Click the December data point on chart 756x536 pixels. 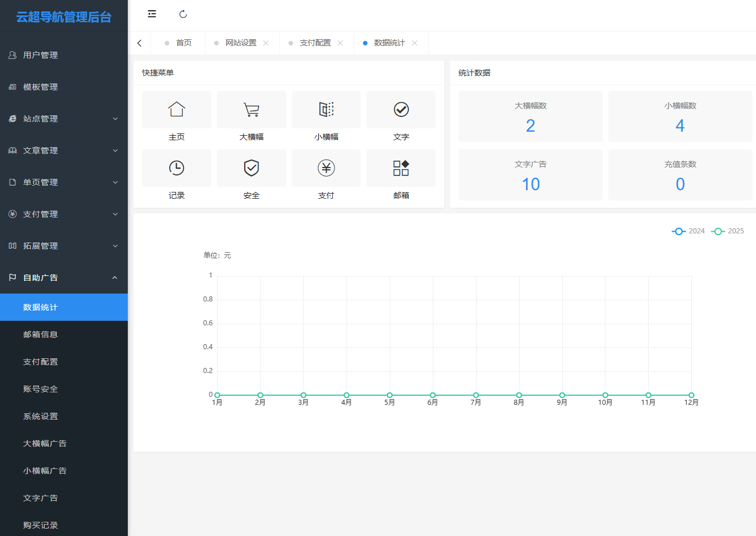point(691,395)
